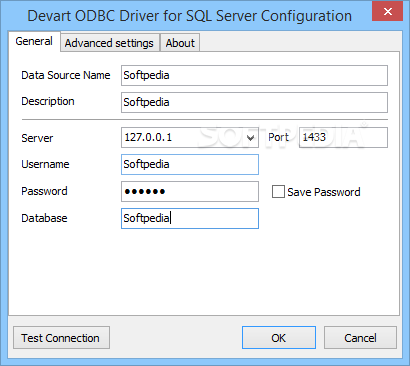Click the Port label text
This screenshot has height=366, width=410.
278,137
